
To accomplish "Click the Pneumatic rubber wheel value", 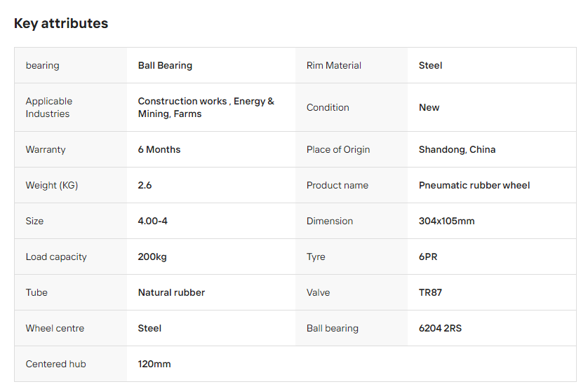I will [474, 185].
